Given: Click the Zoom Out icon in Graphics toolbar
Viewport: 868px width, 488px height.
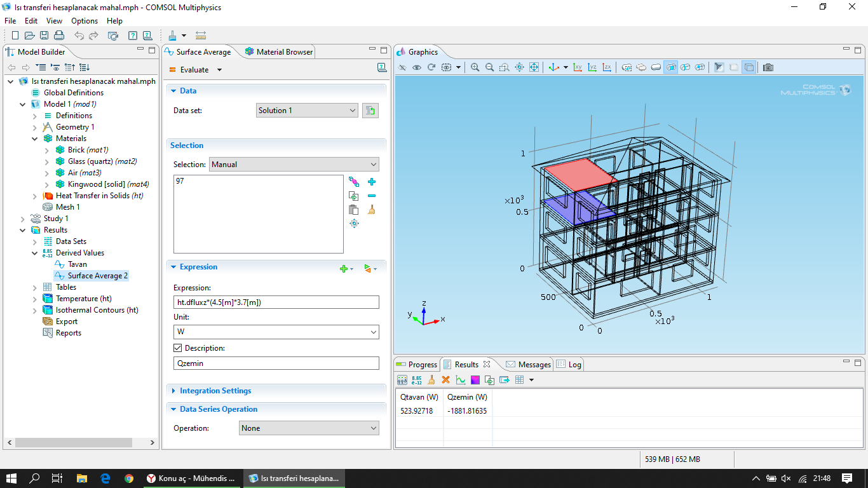Looking at the screenshot, I should 490,67.
